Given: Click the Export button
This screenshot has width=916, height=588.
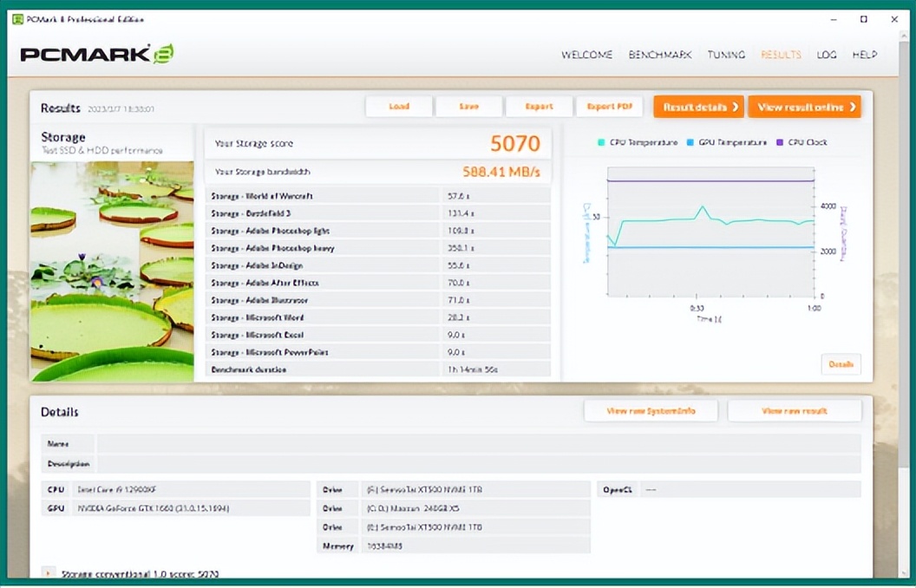Looking at the screenshot, I should click(539, 107).
